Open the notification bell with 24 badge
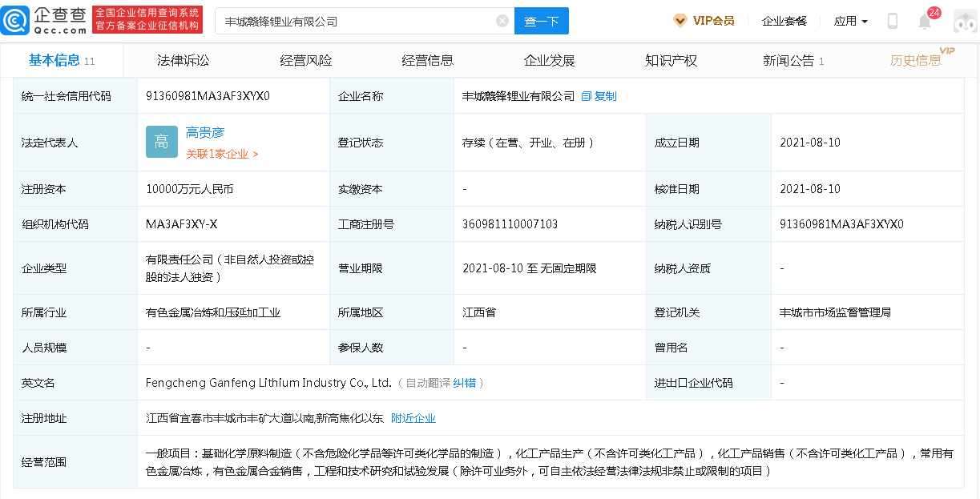Viewport: 980px width, 499px height. (925, 22)
